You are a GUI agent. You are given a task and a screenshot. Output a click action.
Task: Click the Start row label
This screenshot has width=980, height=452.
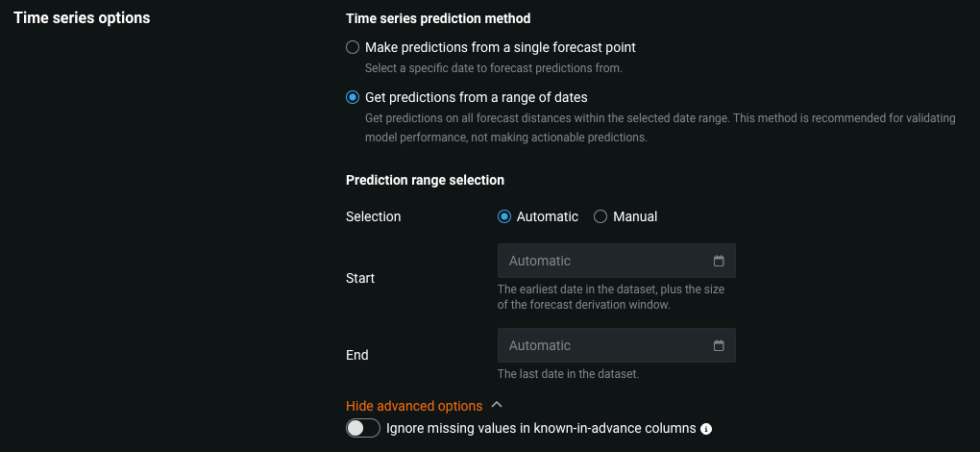(x=360, y=278)
